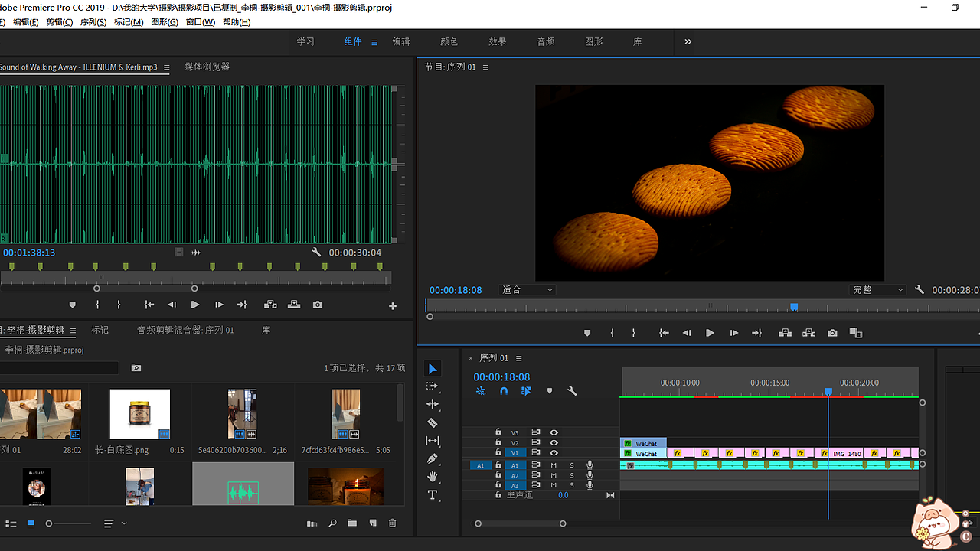The image size is (980, 551).
Task: Toggle snapping magnet in timeline
Action: pyautogui.click(x=504, y=391)
